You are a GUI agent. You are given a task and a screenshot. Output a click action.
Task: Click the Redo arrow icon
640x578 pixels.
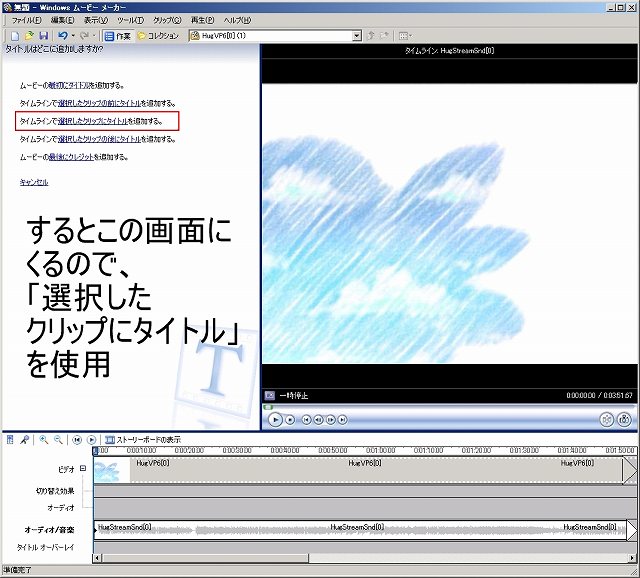(x=84, y=36)
